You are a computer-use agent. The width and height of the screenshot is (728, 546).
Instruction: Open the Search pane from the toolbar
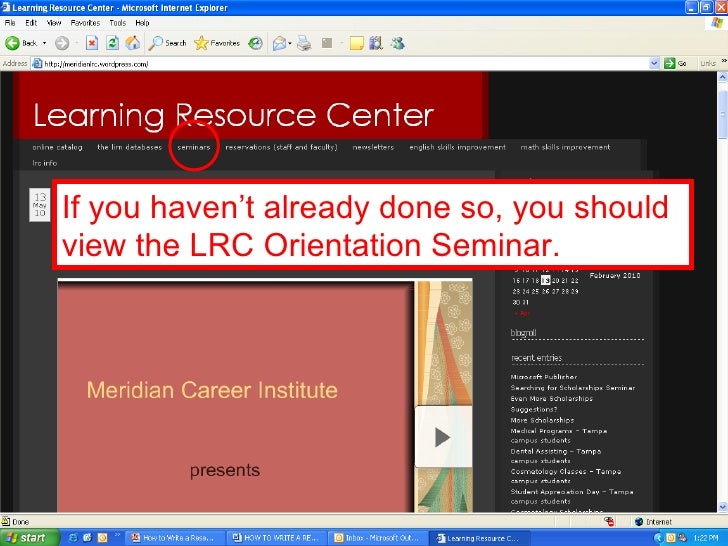point(167,43)
